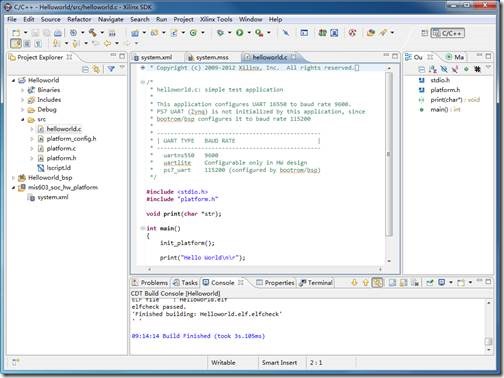
Task: Jump to previous error in Console toolbar
Action: pyautogui.click(x=366, y=283)
